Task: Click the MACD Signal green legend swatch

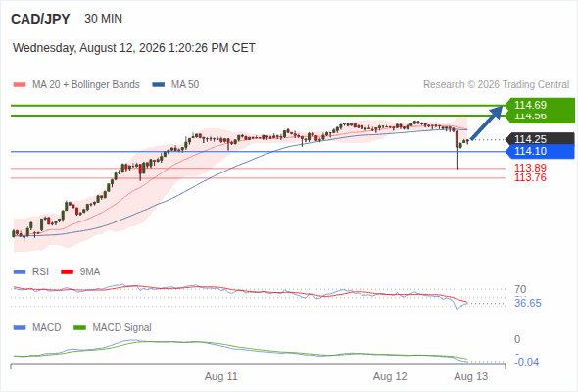Action: (79, 328)
